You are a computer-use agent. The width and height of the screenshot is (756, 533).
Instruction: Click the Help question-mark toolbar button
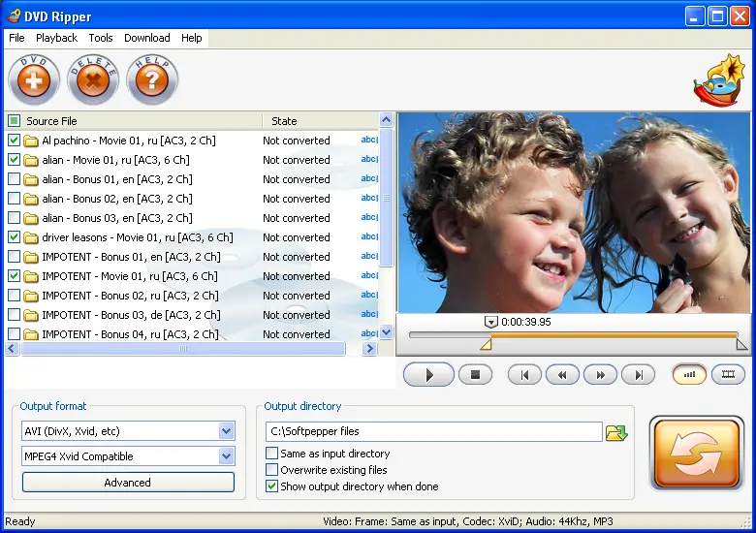click(152, 79)
